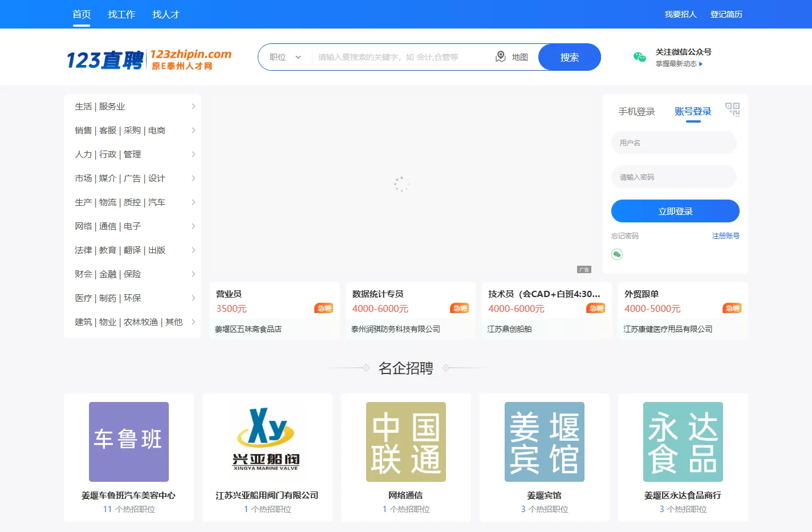Click 3 个热招职位 under 姜堰宾馆

tap(545, 509)
